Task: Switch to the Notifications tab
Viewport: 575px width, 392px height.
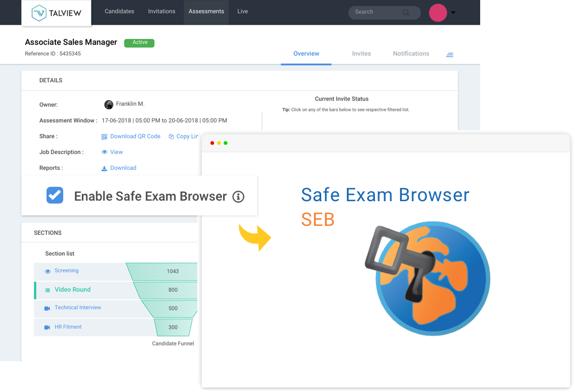Action: (x=411, y=54)
